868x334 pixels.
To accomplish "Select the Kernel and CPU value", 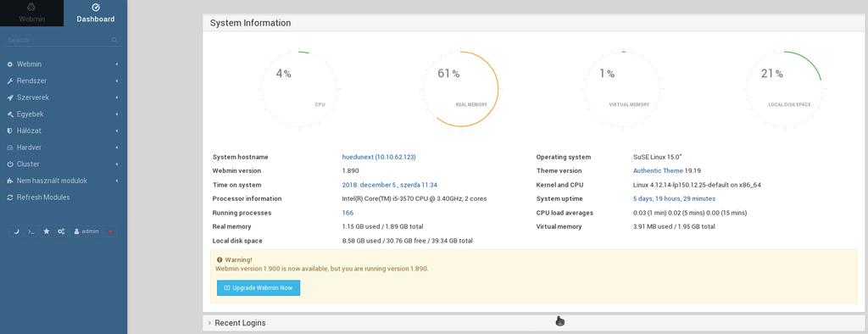I will pos(697,185).
